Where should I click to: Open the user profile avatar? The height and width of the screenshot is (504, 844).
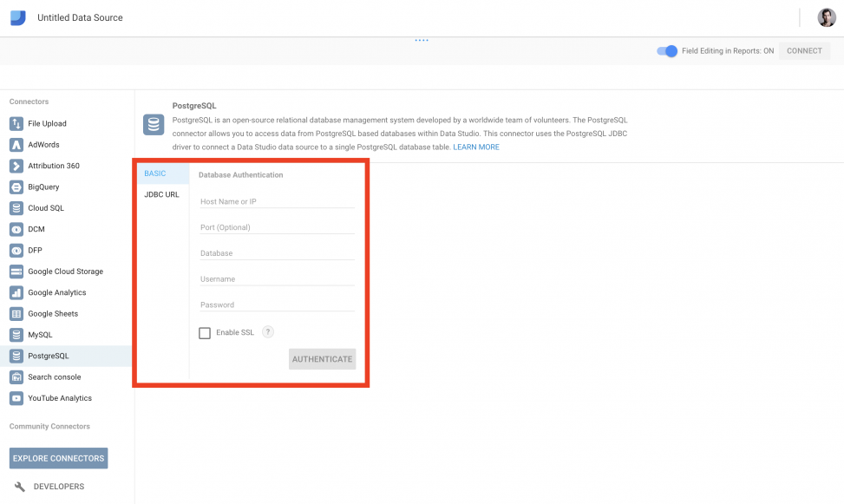(827, 17)
